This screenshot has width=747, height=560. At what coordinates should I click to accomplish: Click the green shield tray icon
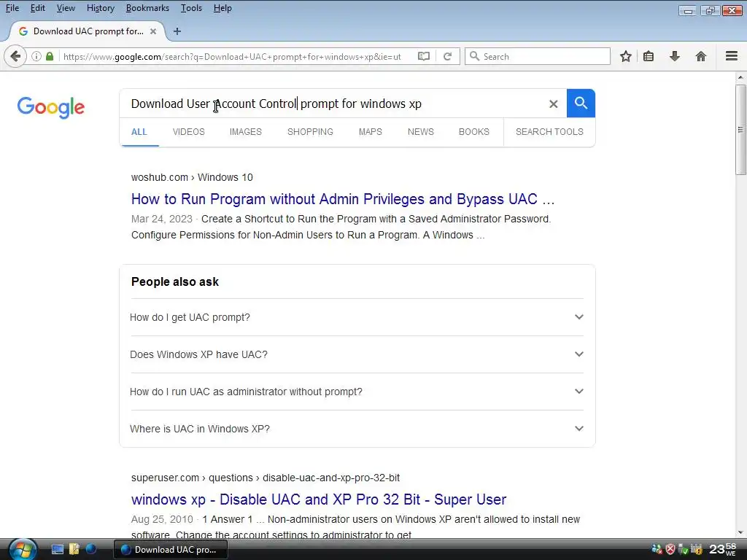(x=683, y=550)
